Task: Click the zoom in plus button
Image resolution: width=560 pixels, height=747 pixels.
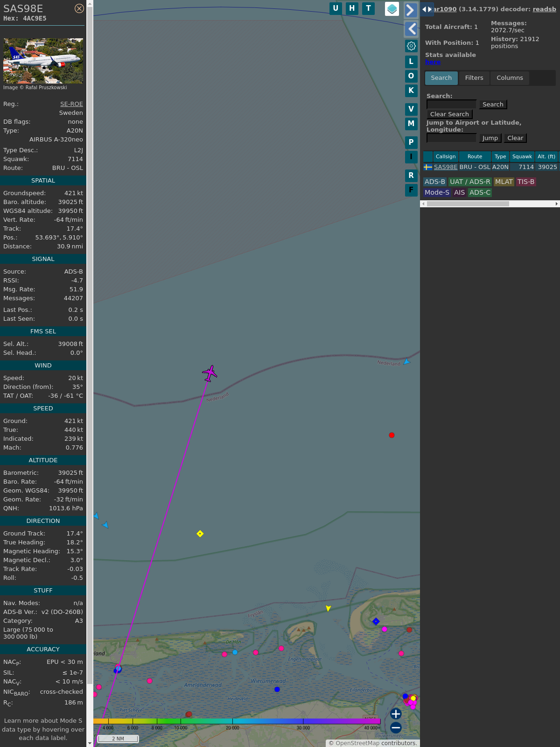Action: (396, 714)
